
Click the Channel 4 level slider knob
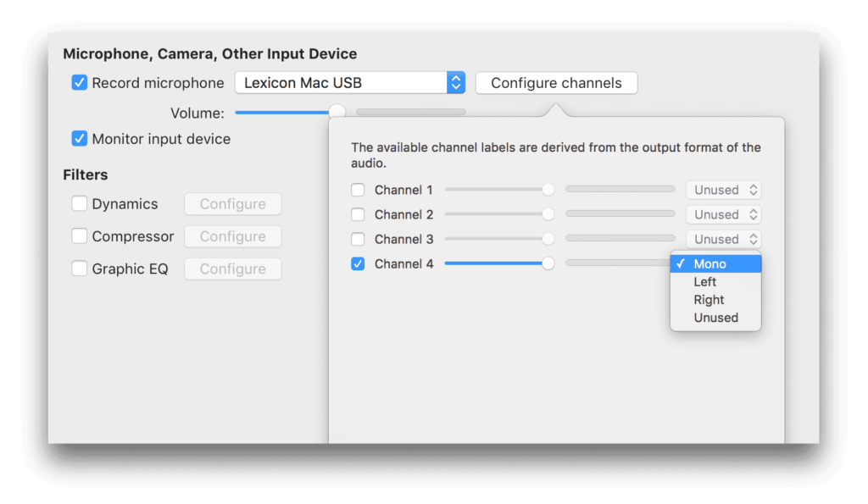(x=549, y=263)
